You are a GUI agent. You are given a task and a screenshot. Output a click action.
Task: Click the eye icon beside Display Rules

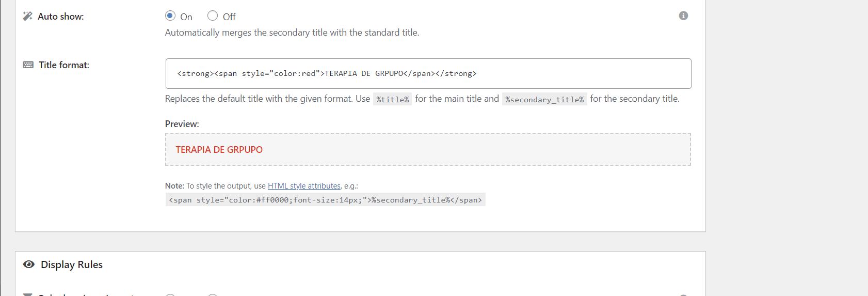click(x=29, y=264)
